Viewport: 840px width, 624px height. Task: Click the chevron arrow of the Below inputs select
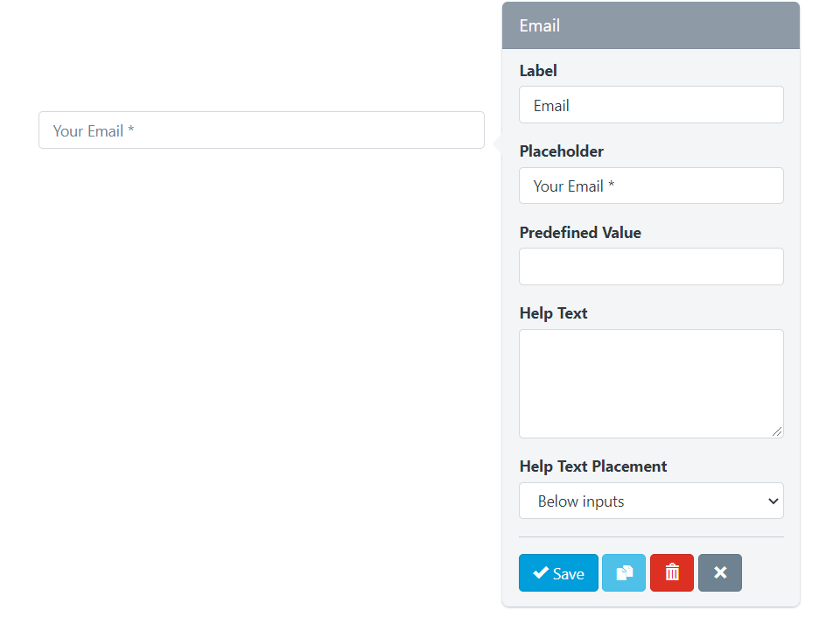click(773, 501)
